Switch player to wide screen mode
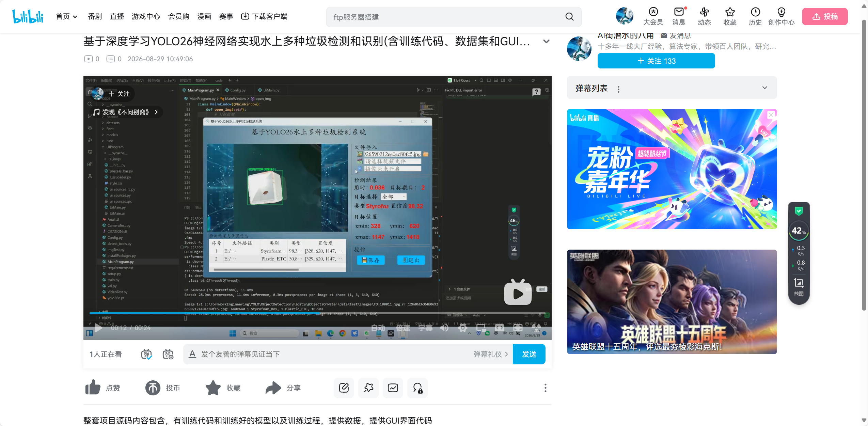868x426 pixels. [499, 328]
